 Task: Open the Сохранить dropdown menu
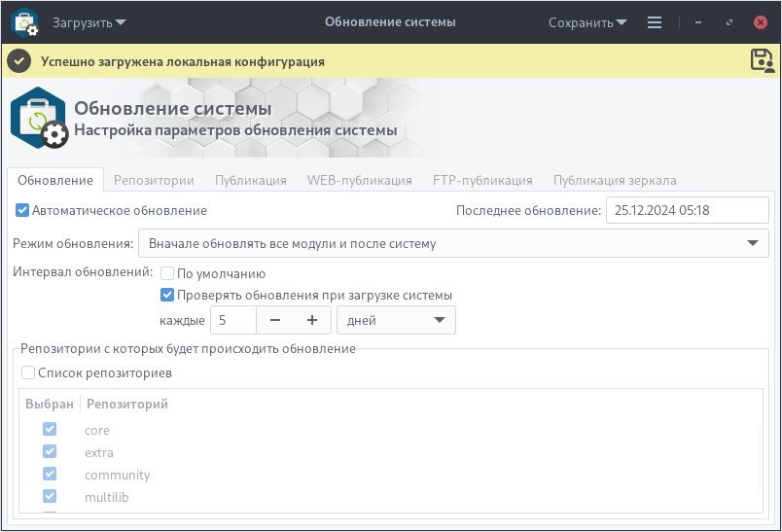tap(587, 22)
